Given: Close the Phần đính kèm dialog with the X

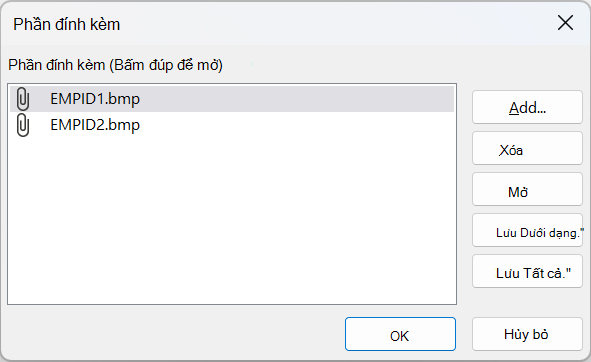Looking at the screenshot, I should pyautogui.click(x=565, y=23).
